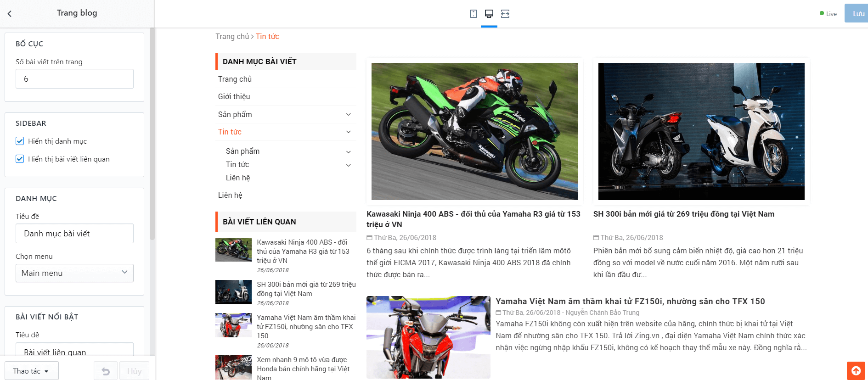Click the Lưu save button
This screenshot has width=868, height=380.
click(857, 13)
